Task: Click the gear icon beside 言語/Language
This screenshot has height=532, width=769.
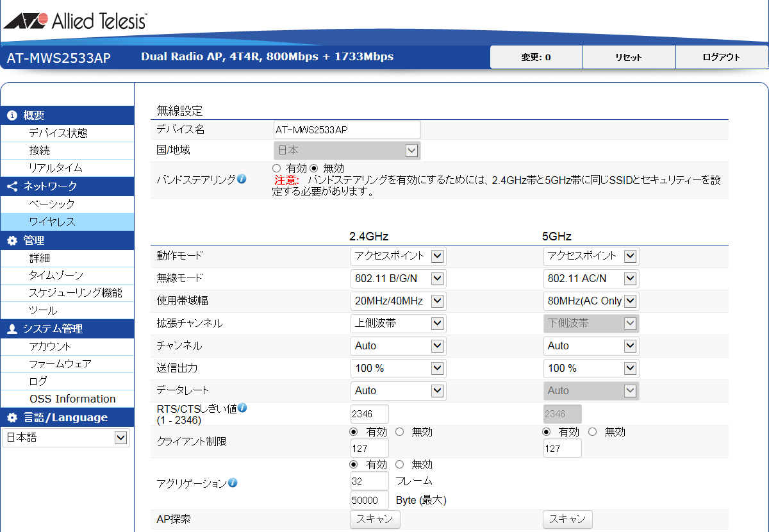Action: pyautogui.click(x=12, y=418)
